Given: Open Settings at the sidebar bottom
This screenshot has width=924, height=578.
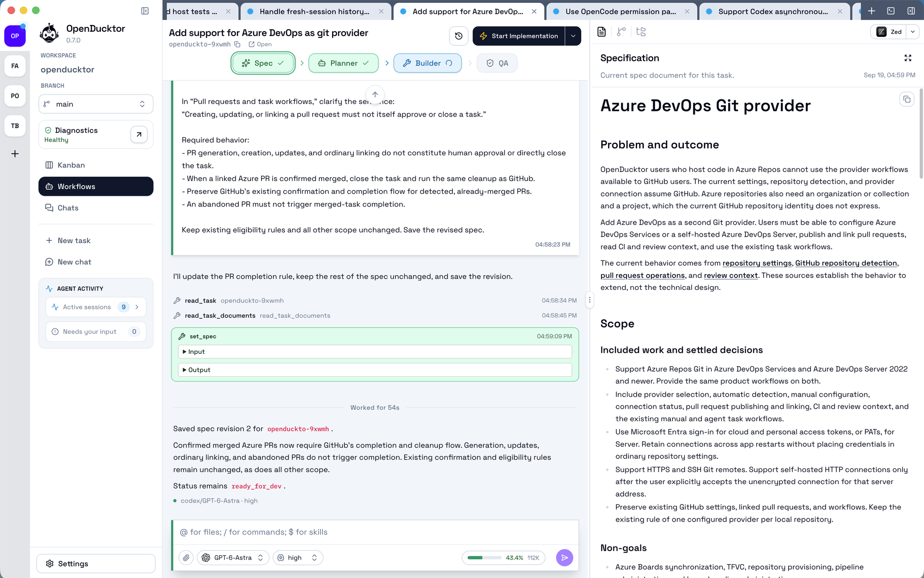Looking at the screenshot, I should (x=96, y=564).
